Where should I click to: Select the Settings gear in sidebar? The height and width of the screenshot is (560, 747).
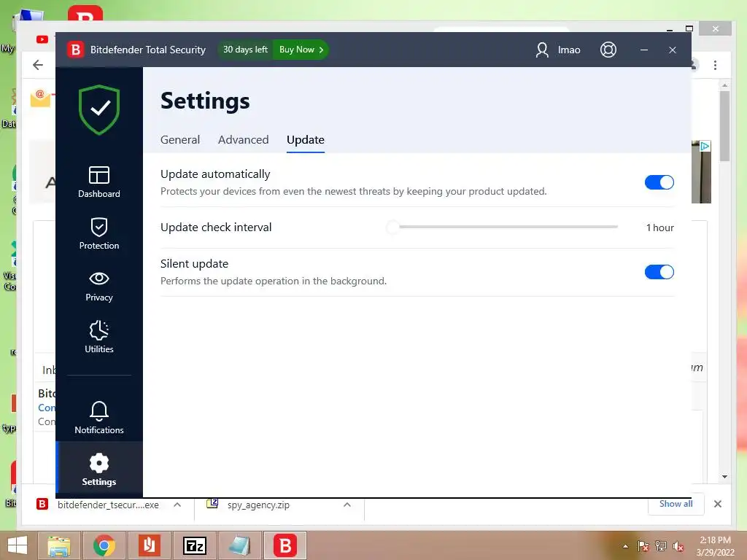99,470
